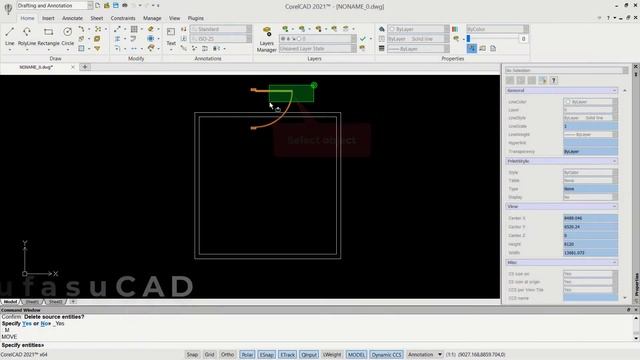640x360 pixels.
Task: Click the yellow triangle icon in Draw group
Action: [97, 48]
